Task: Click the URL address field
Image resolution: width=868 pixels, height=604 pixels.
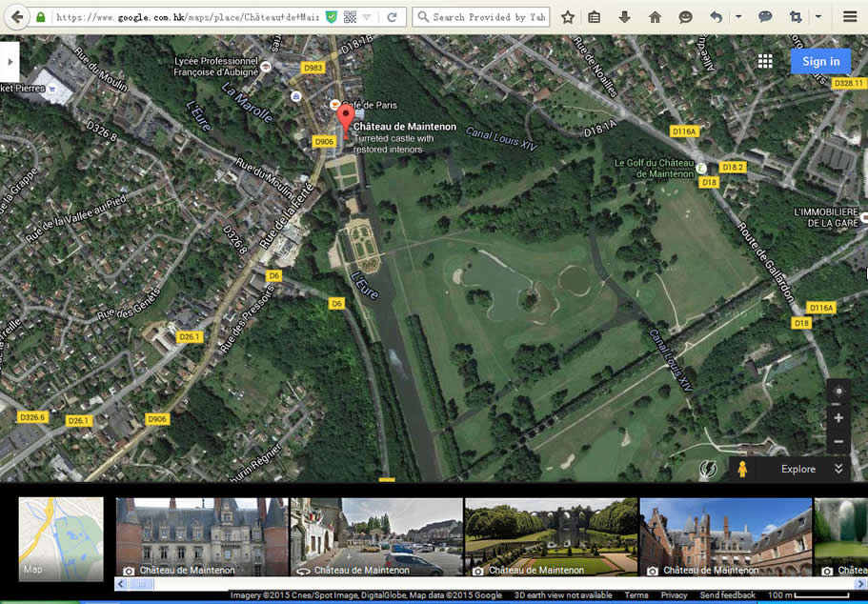Action: [x=187, y=17]
